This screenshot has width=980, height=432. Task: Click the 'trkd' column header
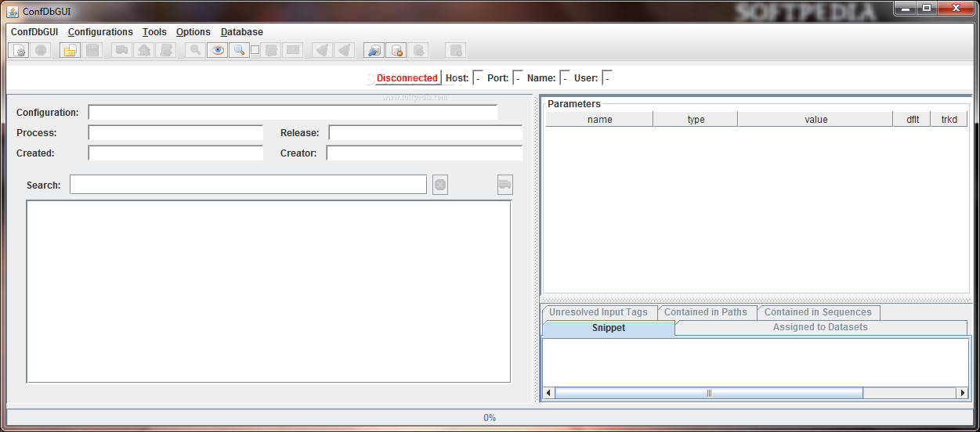[x=949, y=120]
